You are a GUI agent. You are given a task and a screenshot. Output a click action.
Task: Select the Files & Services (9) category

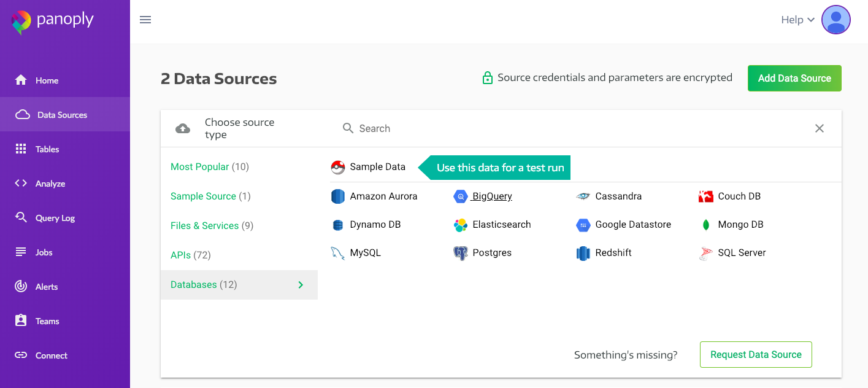pos(239,226)
